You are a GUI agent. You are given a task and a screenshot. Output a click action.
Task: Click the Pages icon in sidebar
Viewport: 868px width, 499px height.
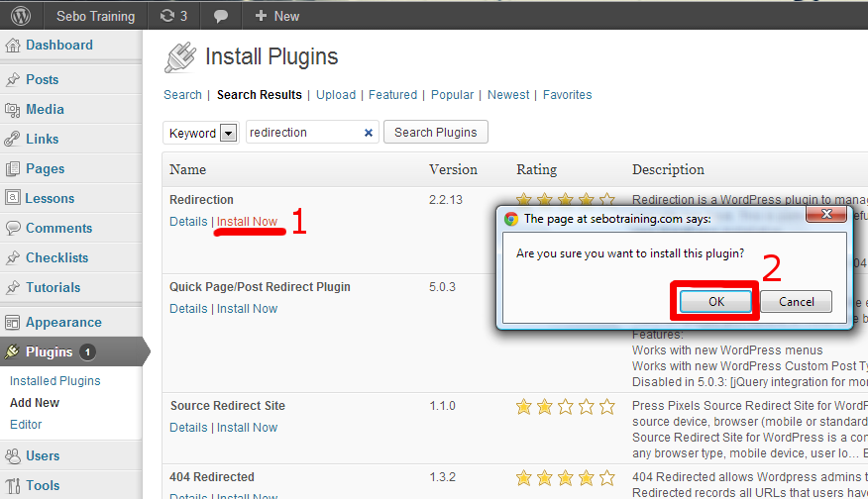(x=13, y=168)
